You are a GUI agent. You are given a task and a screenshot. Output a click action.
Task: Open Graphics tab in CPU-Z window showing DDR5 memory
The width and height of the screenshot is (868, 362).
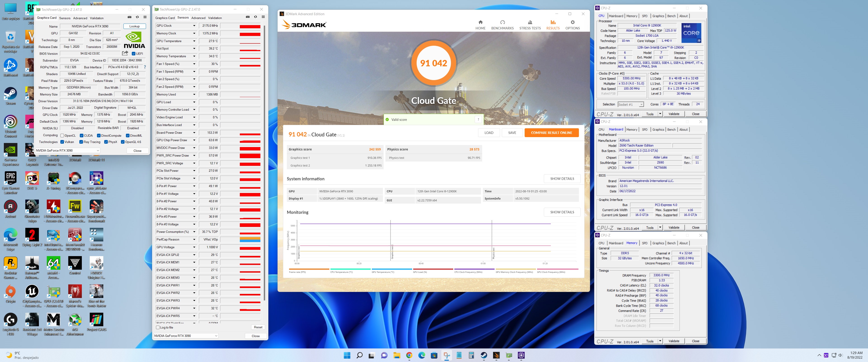pos(658,243)
